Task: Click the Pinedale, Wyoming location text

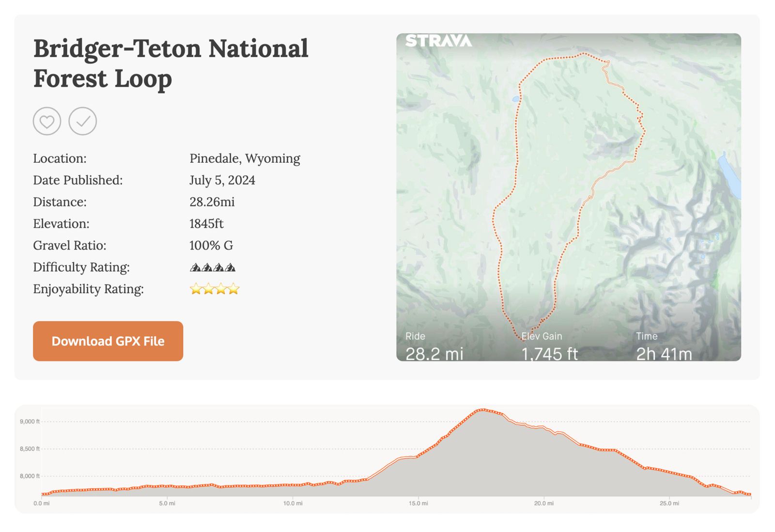Action: pyautogui.click(x=245, y=158)
